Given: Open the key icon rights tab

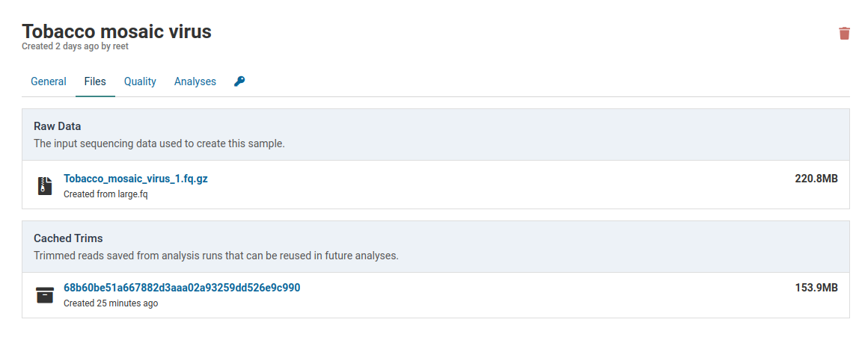Looking at the screenshot, I should tap(239, 81).
